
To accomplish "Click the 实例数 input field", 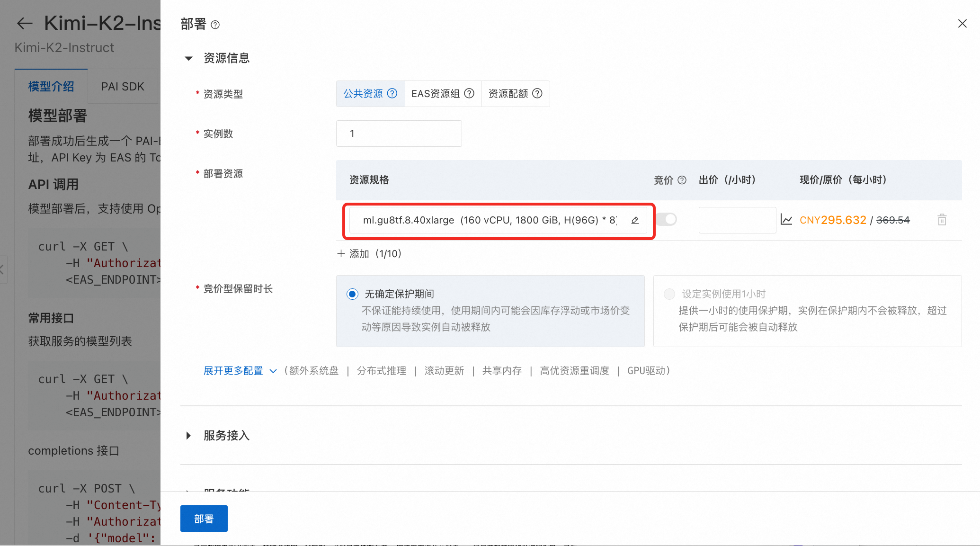I will [399, 134].
